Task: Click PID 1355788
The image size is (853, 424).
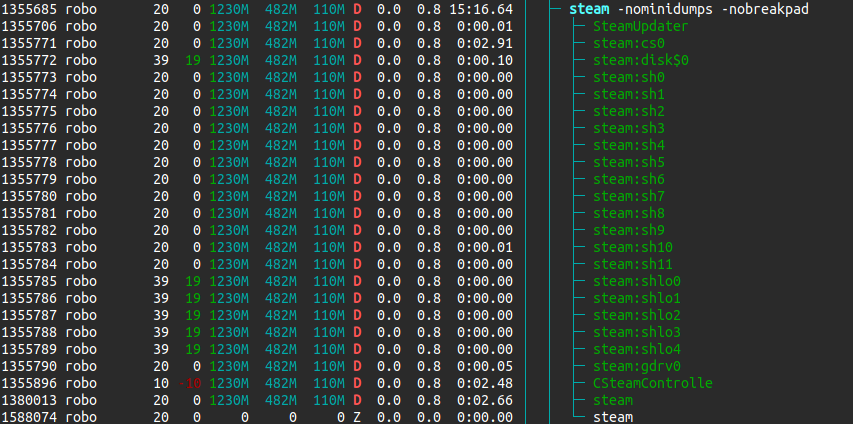Action: [29, 332]
